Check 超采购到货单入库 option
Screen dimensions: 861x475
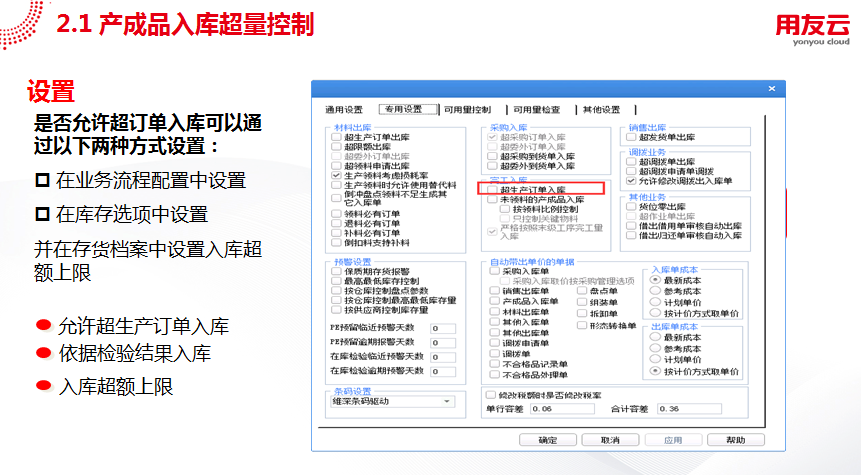493,156
